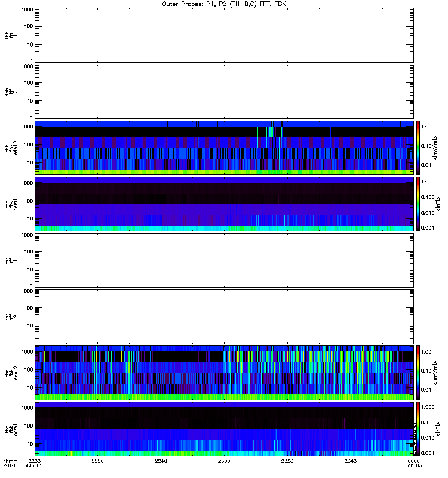Click the thc edc12 mV/m color bar
Viewport: 448px width, 478px height.
tap(418, 372)
